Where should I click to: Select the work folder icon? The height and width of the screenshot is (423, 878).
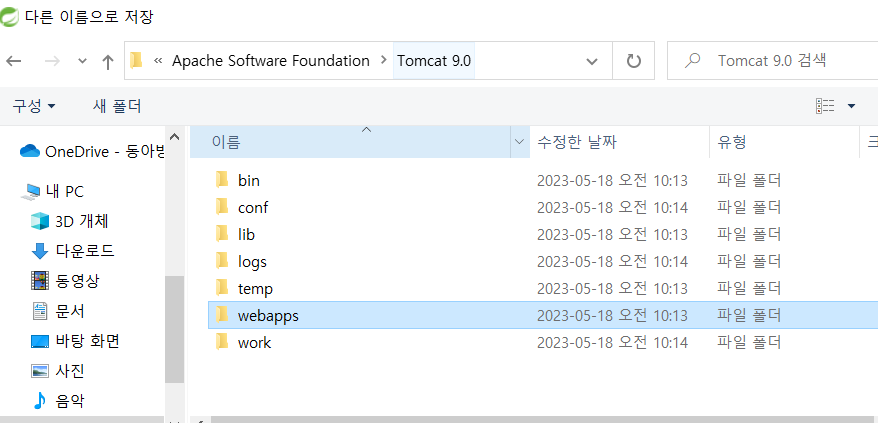click(x=222, y=342)
